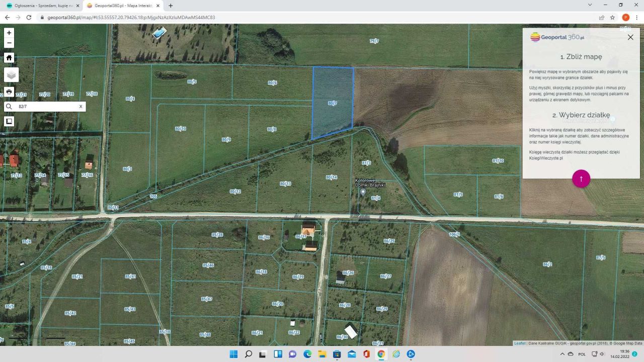Zoom in the map with plus button
The image size is (644, 362).
[x=9, y=33]
